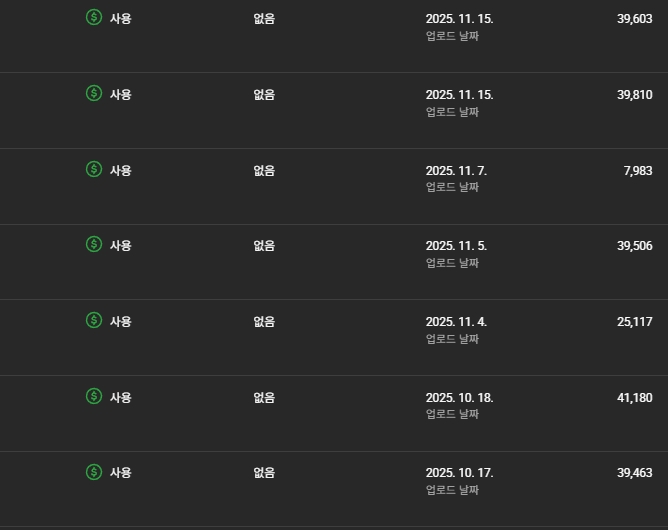
Task: Select 없음 restriction in the 2025. 10. 17. row
Action: (264, 473)
